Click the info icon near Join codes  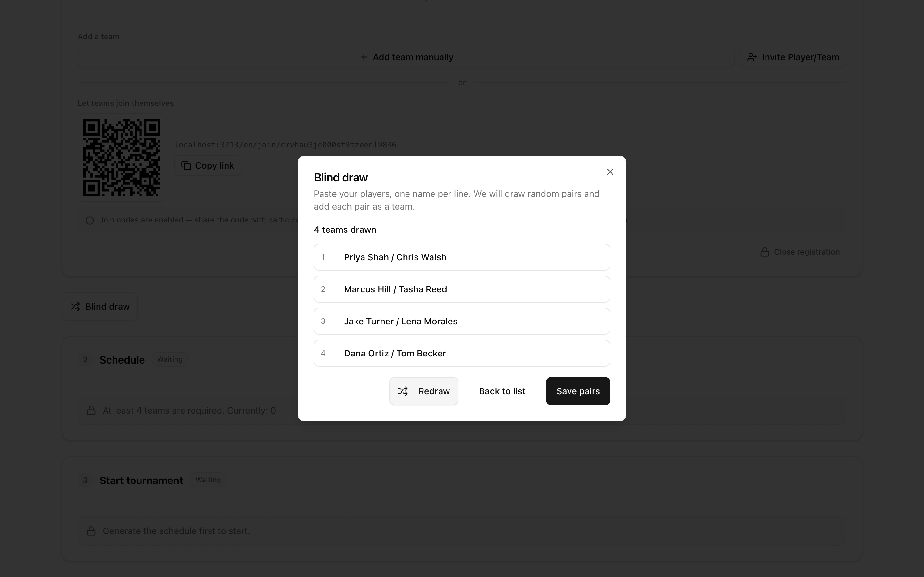coord(90,221)
